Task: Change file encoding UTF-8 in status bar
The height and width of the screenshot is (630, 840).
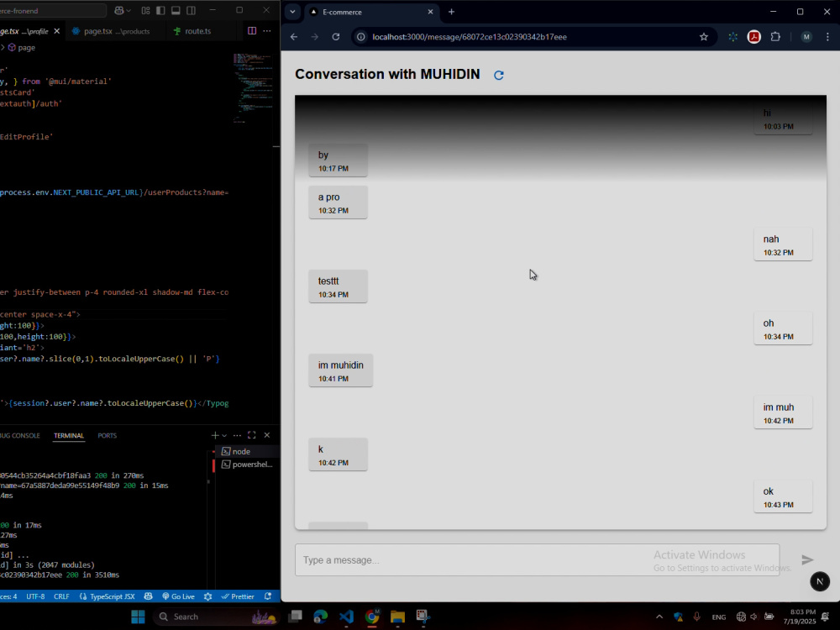Action: click(x=35, y=596)
